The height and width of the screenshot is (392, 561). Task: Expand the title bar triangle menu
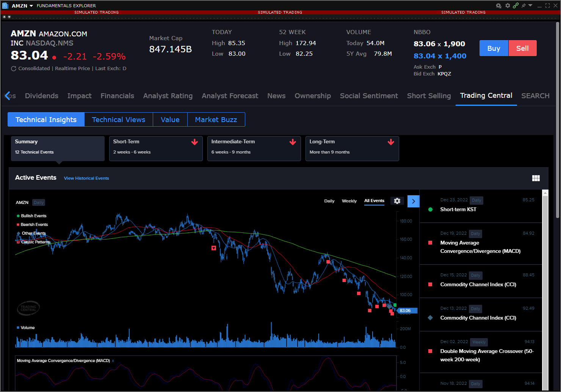pos(530,5)
